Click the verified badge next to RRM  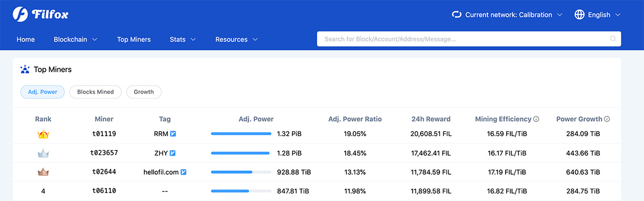[x=173, y=134]
